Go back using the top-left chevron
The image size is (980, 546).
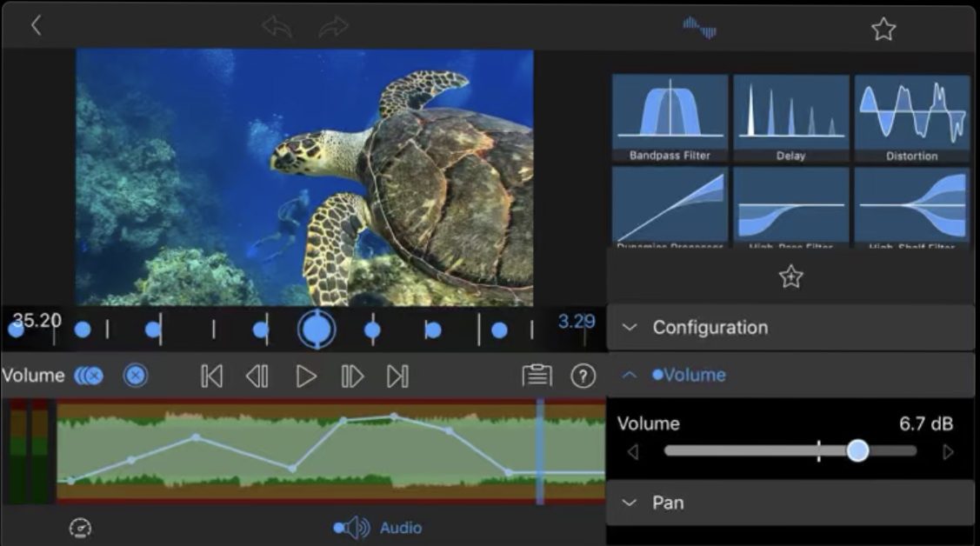click(x=36, y=25)
